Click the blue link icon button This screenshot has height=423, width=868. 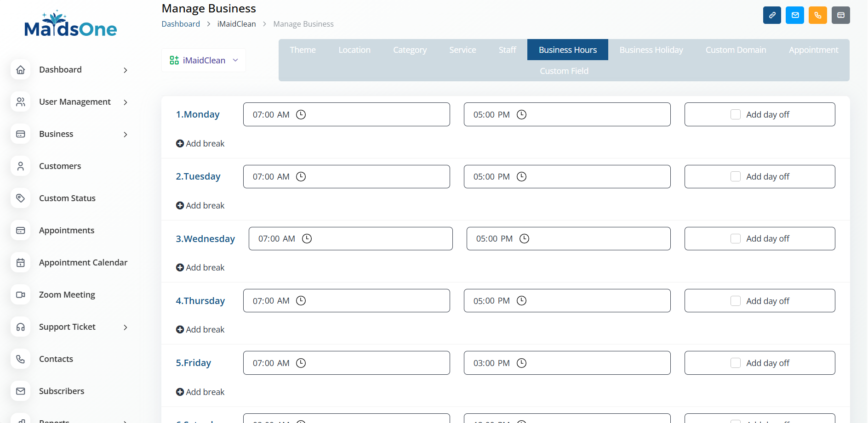point(772,15)
